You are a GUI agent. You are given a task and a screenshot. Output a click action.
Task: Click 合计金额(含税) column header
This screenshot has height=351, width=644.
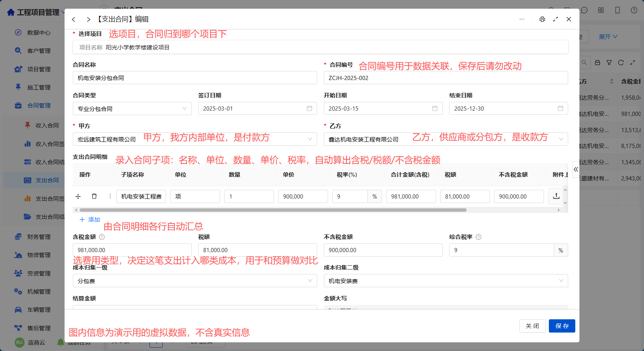410,175
